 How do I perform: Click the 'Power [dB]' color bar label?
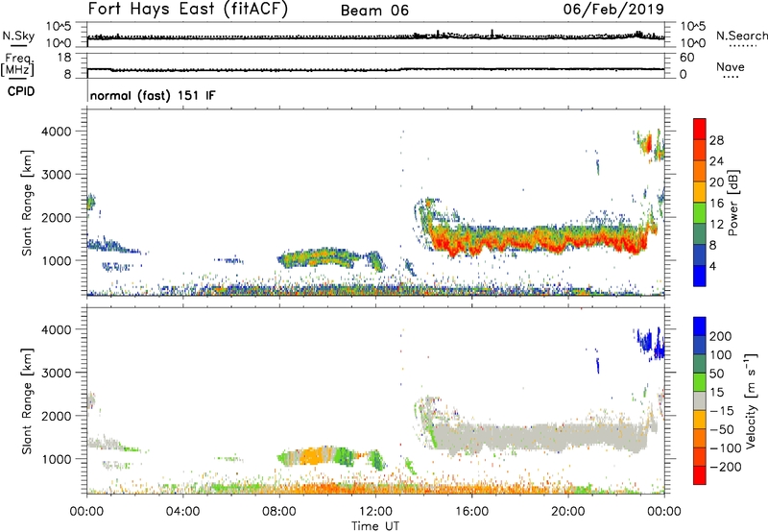[x=732, y=203]
